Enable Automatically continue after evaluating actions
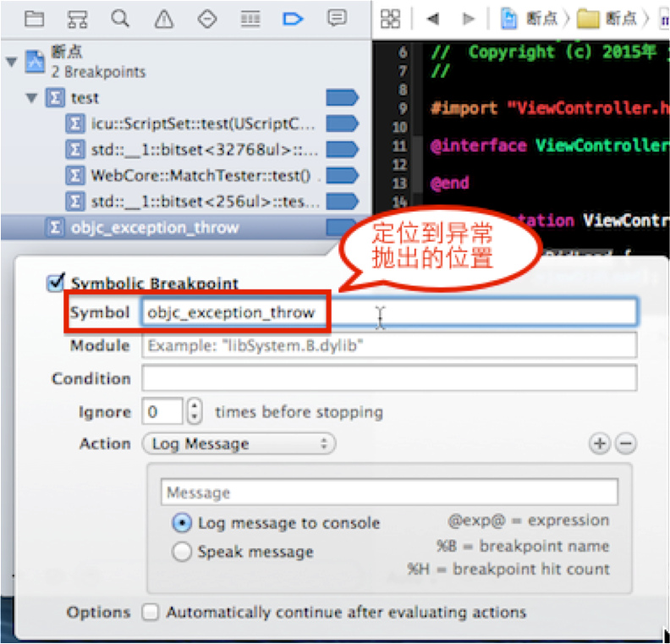 (x=151, y=612)
